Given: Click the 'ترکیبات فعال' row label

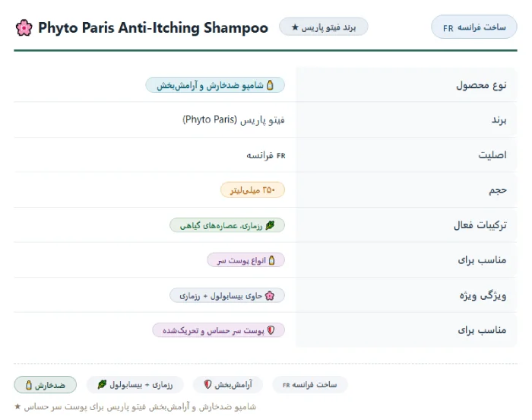Looking at the screenshot, I should pos(480,225).
